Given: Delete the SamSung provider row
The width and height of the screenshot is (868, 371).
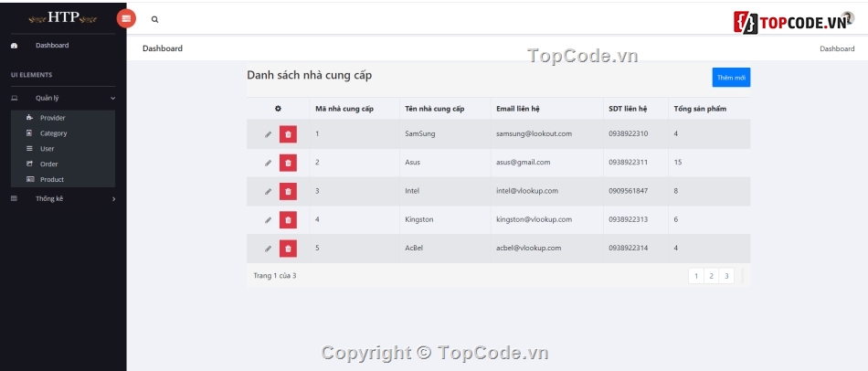Looking at the screenshot, I should coord(288,134).
